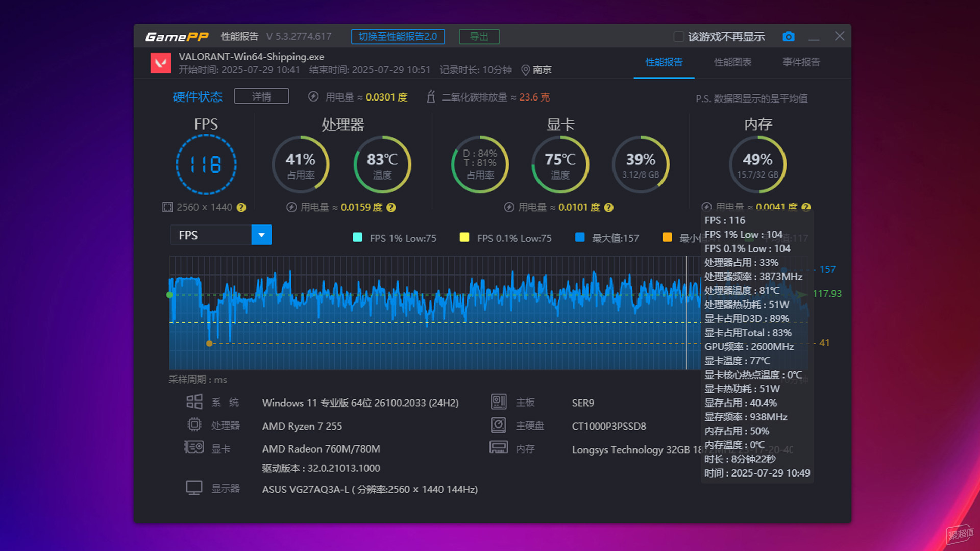Click help icon beside 2560 x 1440 resolution

coord(241,207)
